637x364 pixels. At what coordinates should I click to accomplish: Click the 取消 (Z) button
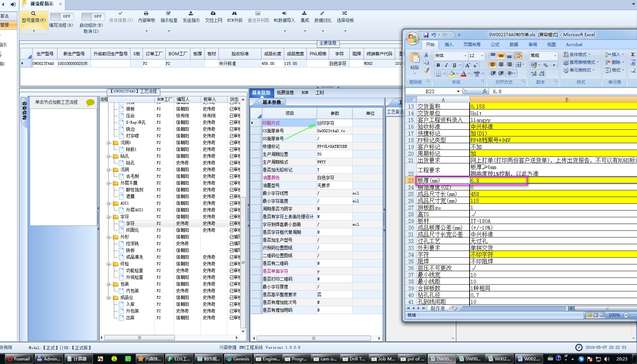91,31
